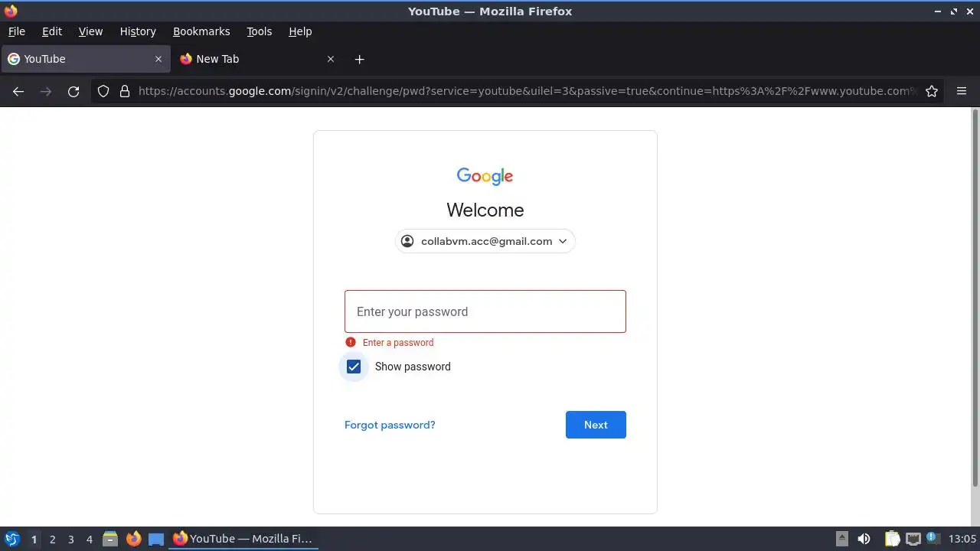Click the padlock site security icon

point(125,91)
